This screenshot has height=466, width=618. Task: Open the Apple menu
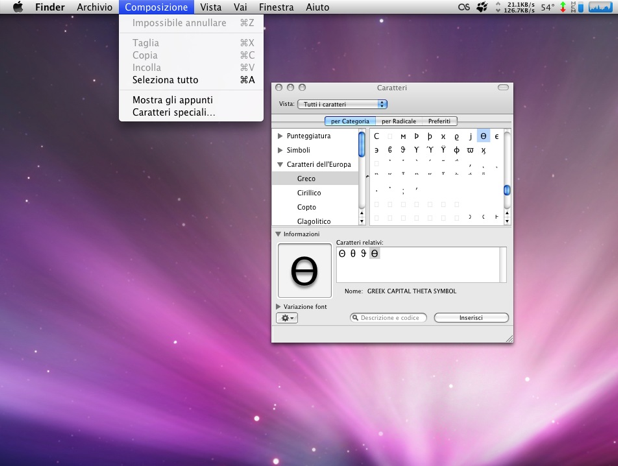(18, 7)
